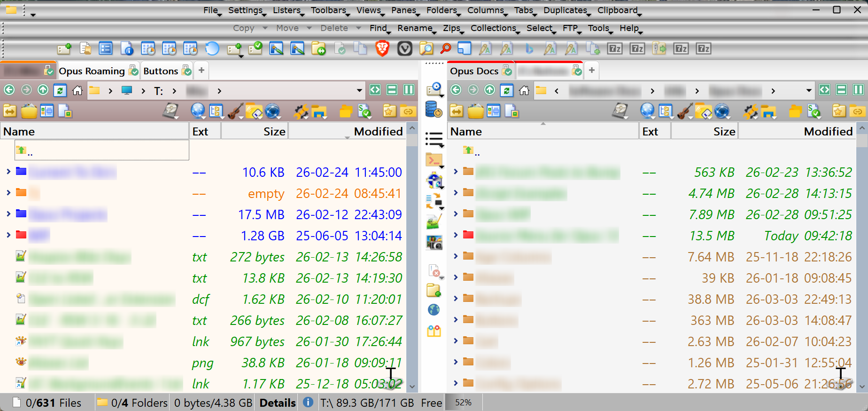This screenshot has width=868, height=411.
Task: Go up one level in left pane
Action: click(x=43, y=90)
